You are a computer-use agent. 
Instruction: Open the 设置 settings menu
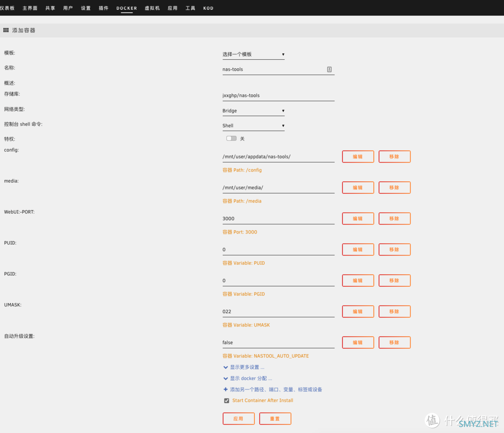(86, 8)
